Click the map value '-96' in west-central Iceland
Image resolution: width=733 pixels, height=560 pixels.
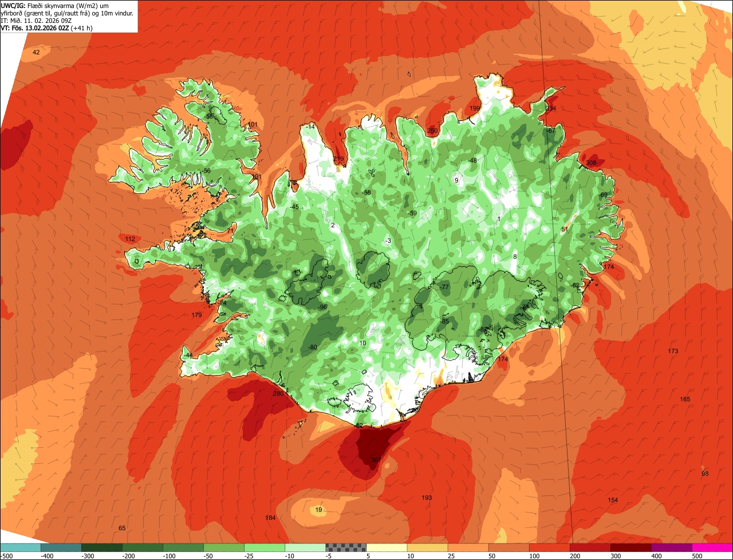coord(322,307)
